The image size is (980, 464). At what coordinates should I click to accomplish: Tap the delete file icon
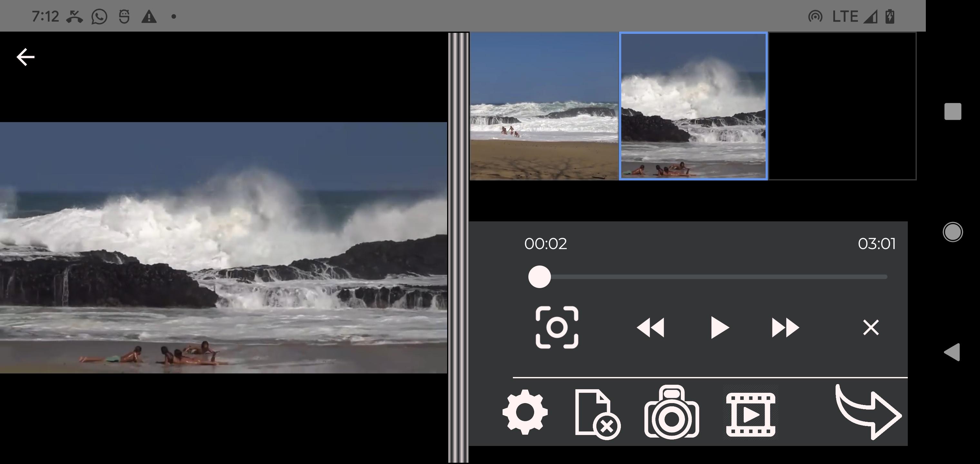tap(598, 414)
